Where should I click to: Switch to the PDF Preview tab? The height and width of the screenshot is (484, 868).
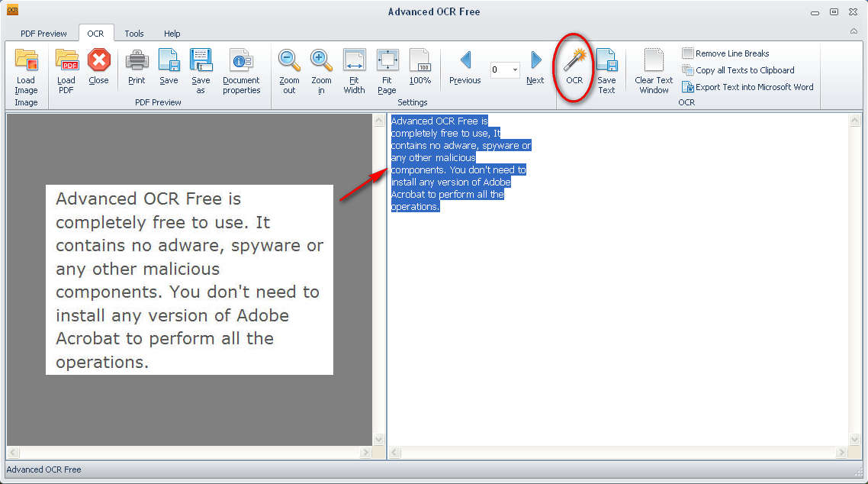[43, 34]
